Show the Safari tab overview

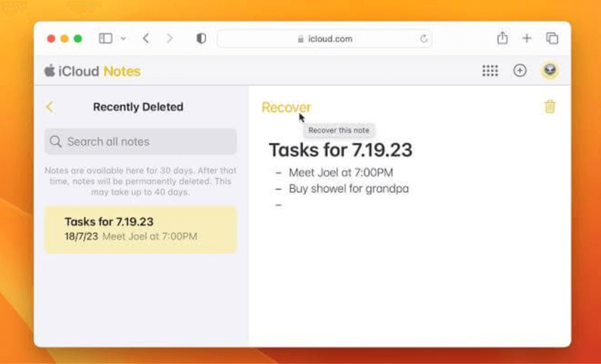(552, 38)
